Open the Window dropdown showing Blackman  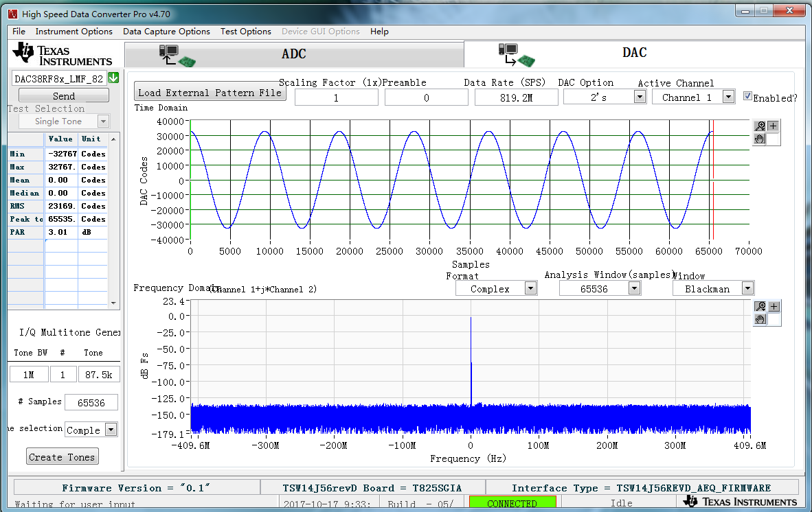(x=747, y=288)
